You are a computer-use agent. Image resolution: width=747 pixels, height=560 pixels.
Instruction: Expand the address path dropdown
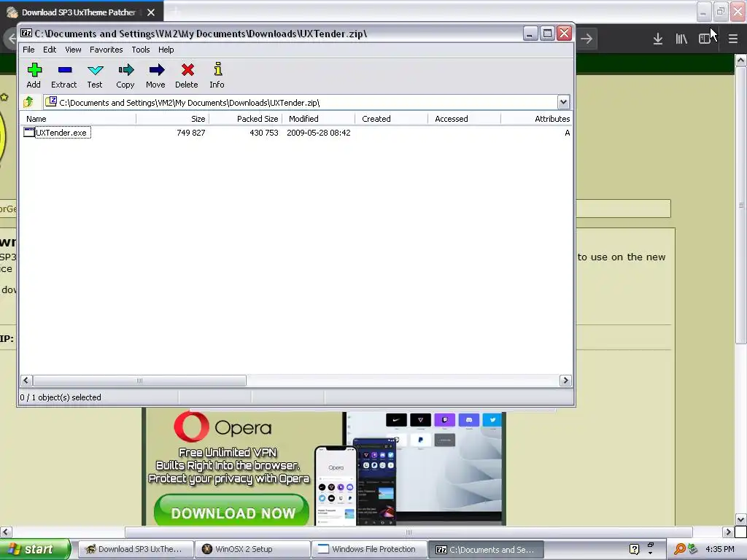point(563,102)
